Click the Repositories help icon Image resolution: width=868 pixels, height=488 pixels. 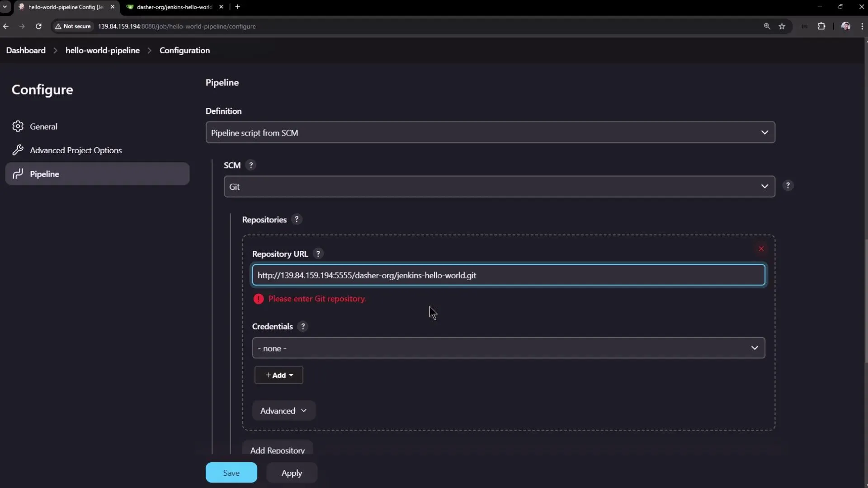(x=297, y=219)
